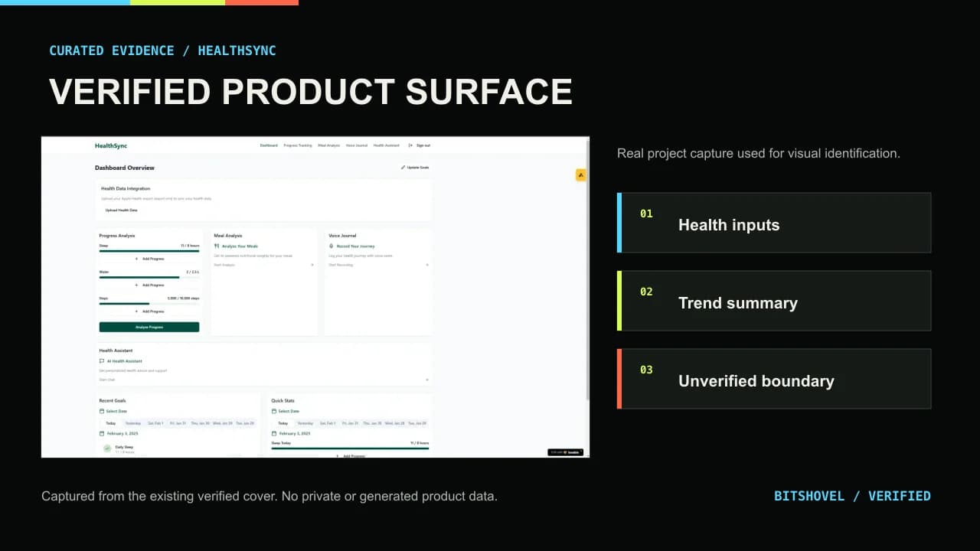Select Yesterday tab in Recent Goals
Screen dimensions: 980x551
[133, 423]
